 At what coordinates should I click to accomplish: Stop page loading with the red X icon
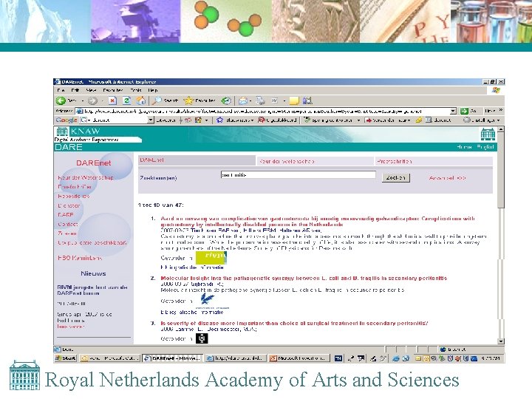coord(112,100)
